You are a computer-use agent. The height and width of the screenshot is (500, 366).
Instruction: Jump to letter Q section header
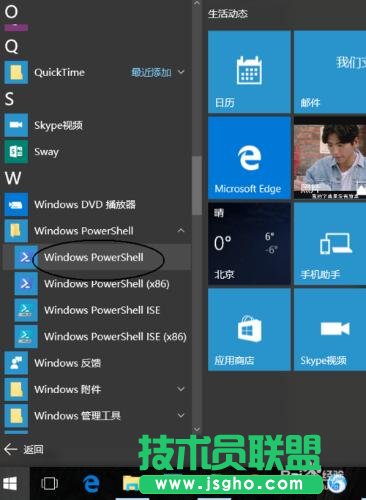(x=12, y=46)
